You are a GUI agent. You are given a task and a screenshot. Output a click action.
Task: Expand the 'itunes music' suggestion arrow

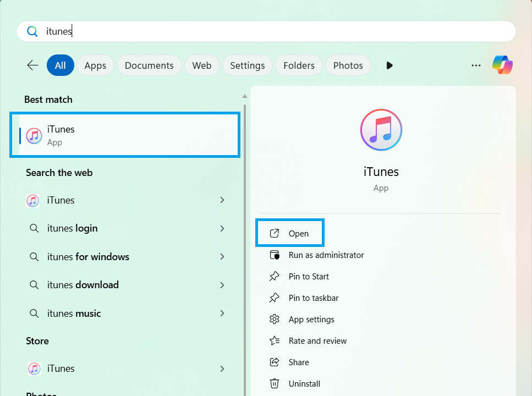coord(222,313)
